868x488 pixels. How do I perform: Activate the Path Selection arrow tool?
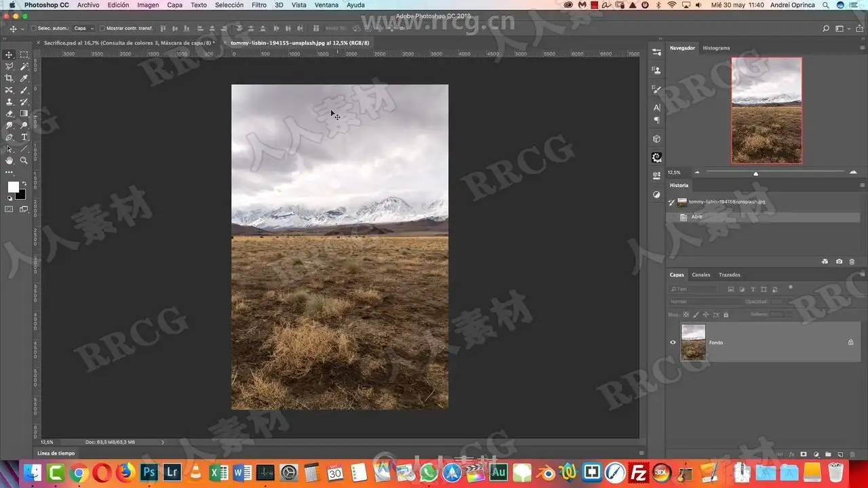(9, 148)
